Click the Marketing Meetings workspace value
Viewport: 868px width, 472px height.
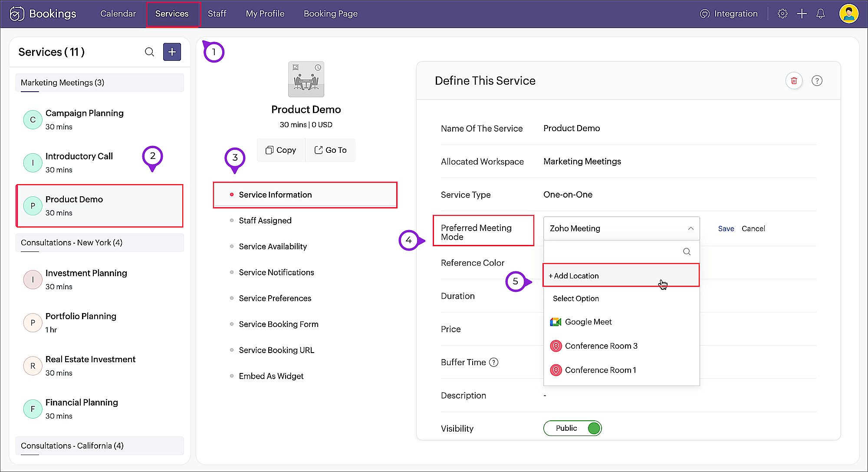coord(582,162)
